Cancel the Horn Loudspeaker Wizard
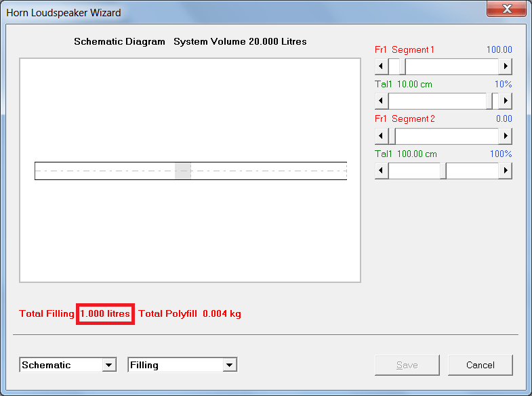This screenshot has width=532, height=396. point(480,365)
